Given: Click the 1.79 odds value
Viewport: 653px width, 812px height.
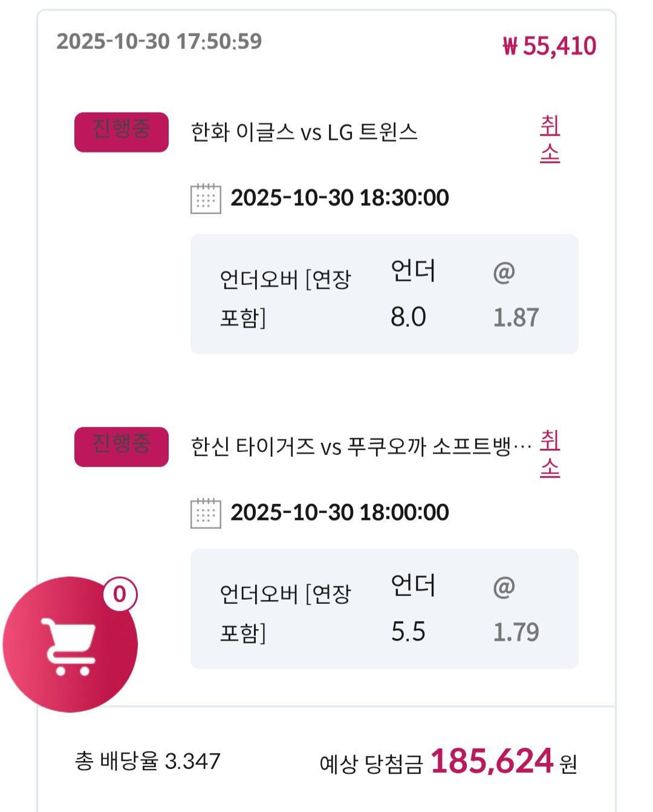Looking at the screenshot, I should 516,632.
